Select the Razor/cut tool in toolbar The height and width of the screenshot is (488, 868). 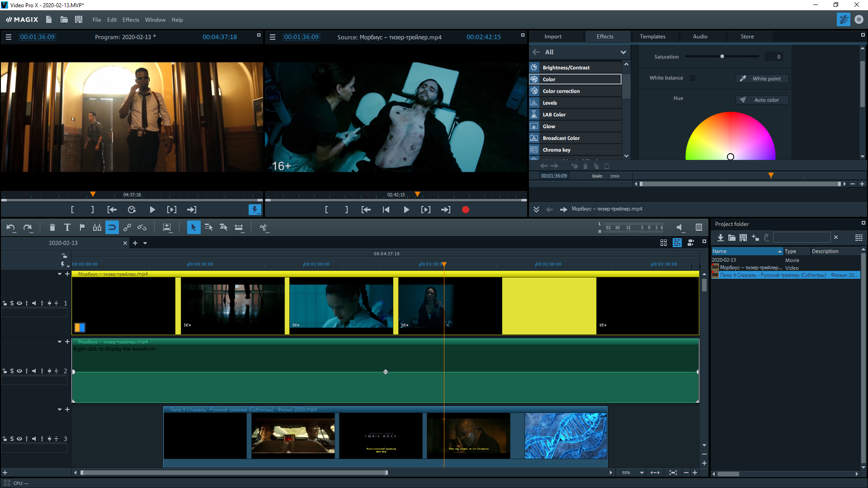tap(264, 228)
